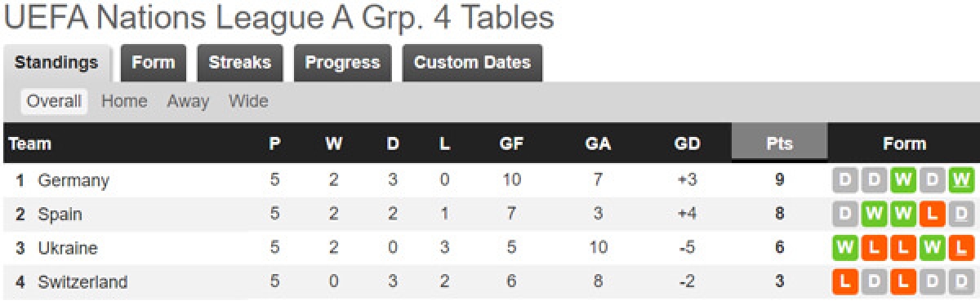Click Spain's orange L form badge

click(x=932, y=214)
